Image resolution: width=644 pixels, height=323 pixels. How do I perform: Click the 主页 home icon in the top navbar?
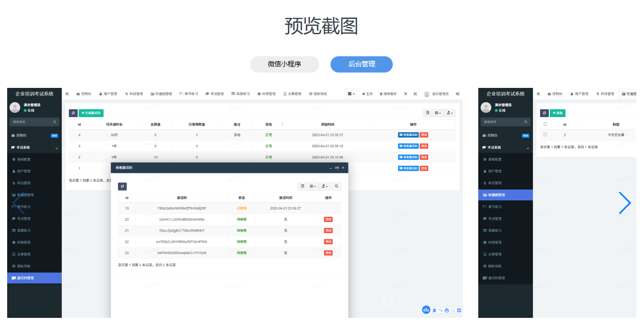click(x=364, y=94)
